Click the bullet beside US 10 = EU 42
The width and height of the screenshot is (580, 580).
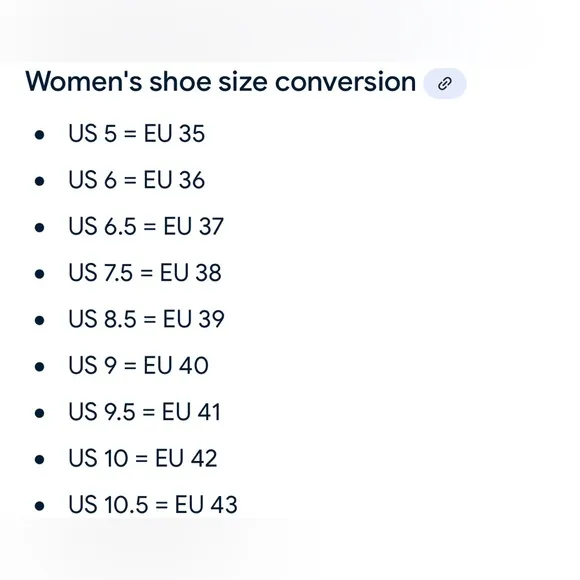tap(39, 460)
